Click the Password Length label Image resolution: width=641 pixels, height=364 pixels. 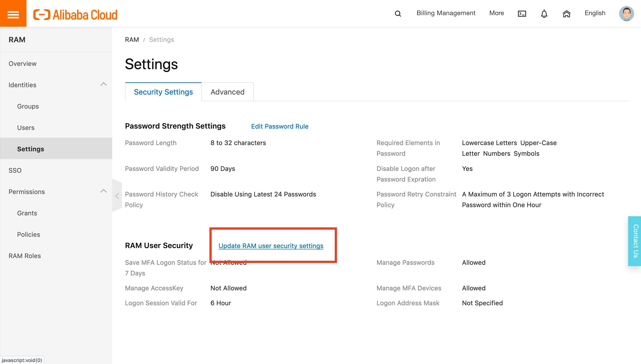tap(150, 143)
